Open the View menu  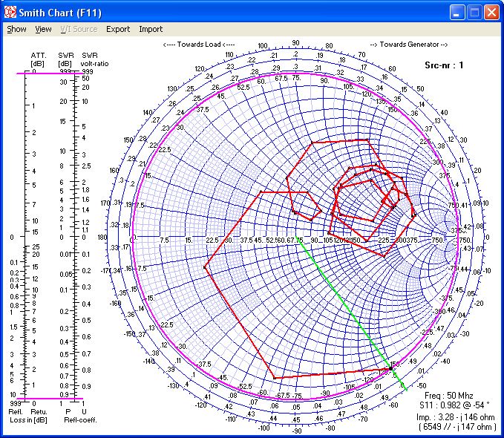[x=44, y=30]
